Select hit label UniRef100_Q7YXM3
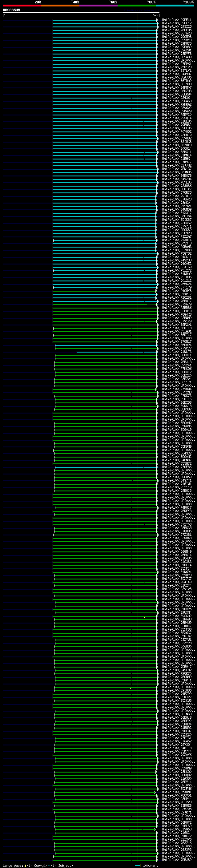This screenshot has width=197, height=868. pyautogui.click(x=176, y=393)
